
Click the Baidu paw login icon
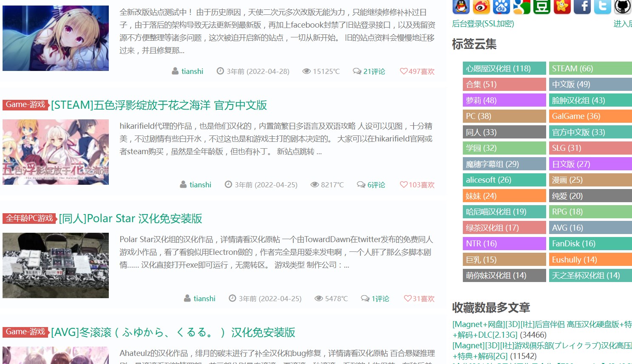tap(501, 6)
